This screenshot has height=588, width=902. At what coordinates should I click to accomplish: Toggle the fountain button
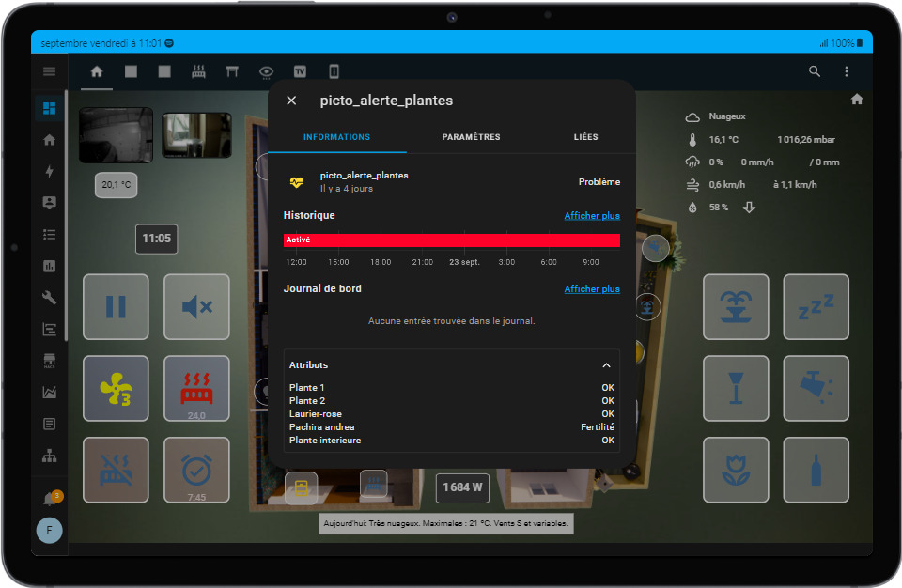736,306
